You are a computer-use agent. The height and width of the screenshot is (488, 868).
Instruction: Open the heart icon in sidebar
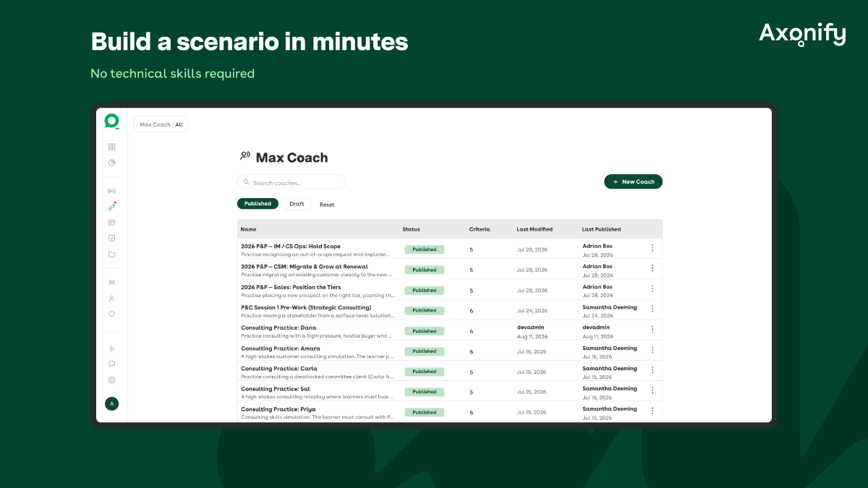click(x=111, y=314)
